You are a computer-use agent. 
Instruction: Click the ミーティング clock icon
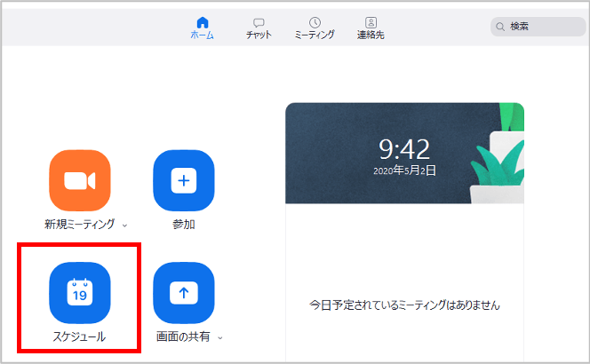(315, 22)
